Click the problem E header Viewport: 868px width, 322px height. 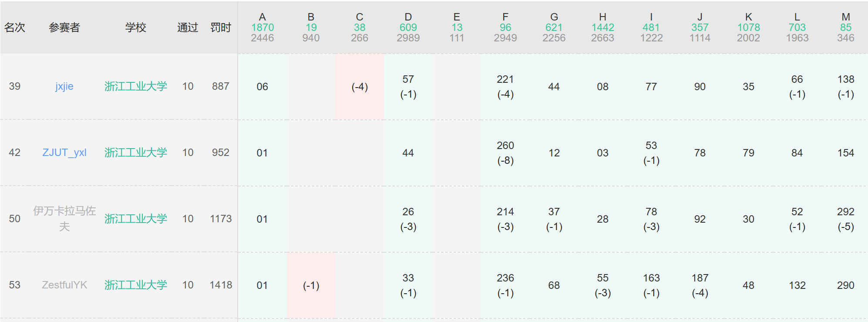[x=456, y=17]
